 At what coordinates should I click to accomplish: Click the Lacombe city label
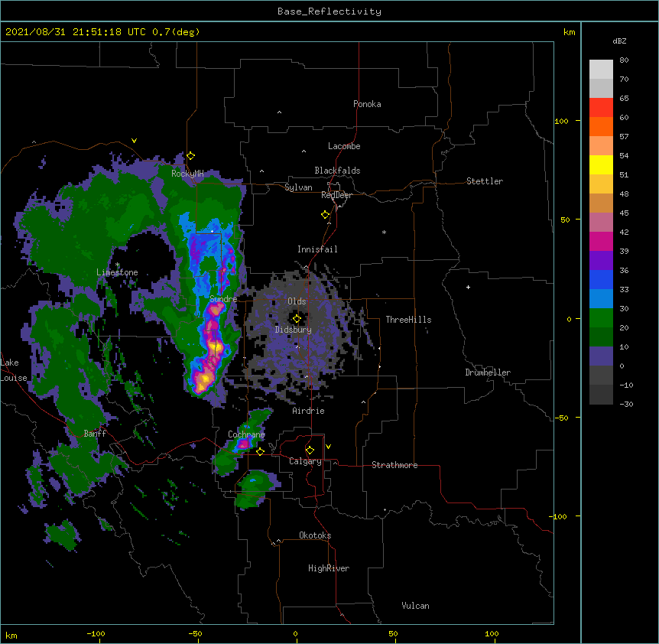pos(344,146)
